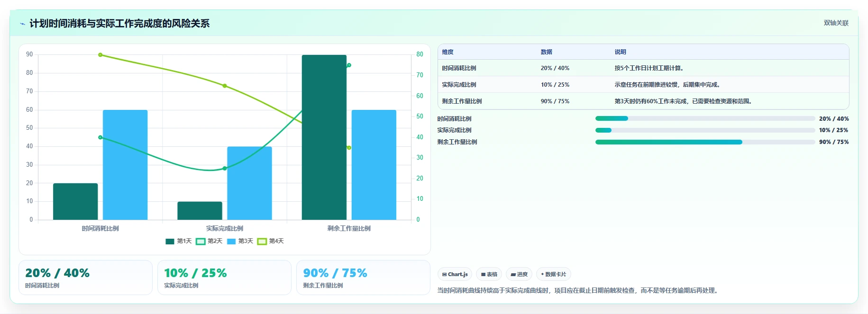
Task: Toggle the 第4天 legend item
Action: [271, 241]
